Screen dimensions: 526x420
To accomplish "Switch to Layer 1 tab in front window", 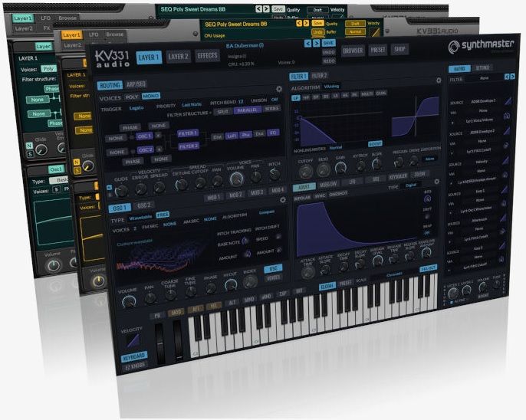I will (149, 57).
